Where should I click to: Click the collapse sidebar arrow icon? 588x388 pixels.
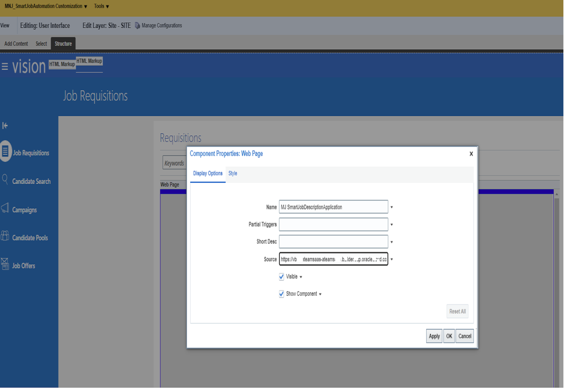coord(5,126)
